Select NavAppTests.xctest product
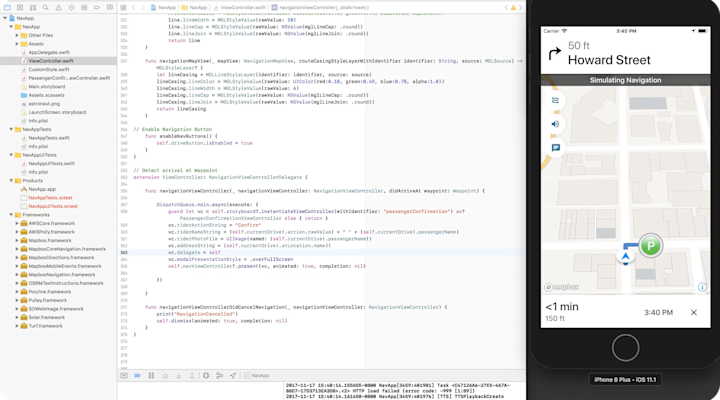720x400 pixels. click(51, 197)
